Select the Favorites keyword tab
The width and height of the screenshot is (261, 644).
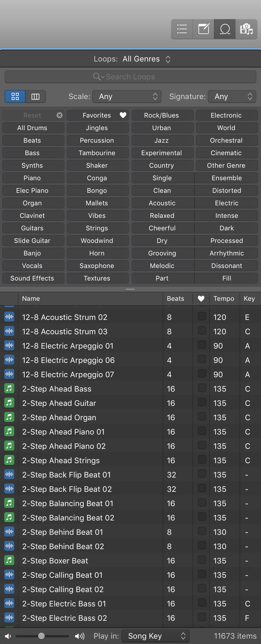[x=97, y=115]
